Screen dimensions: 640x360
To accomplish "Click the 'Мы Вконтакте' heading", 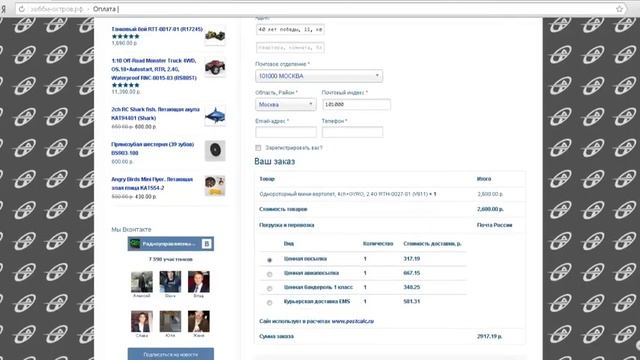I will coord(131,229).
